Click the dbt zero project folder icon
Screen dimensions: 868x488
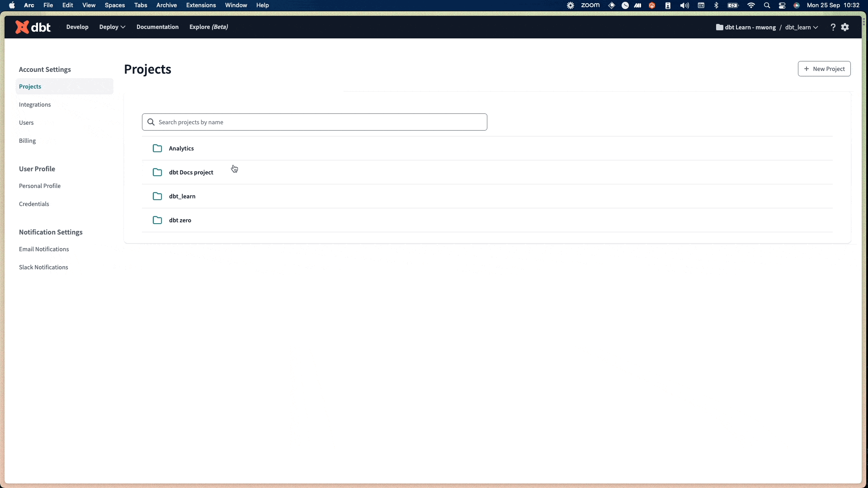click(x=157, y=220)
